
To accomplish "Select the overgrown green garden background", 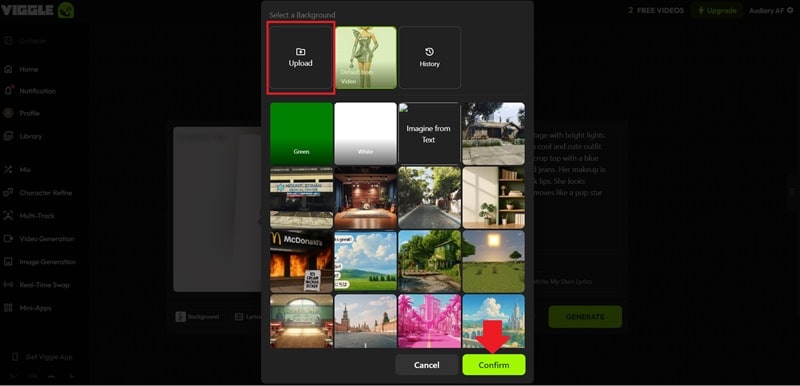I will [429, 261].
